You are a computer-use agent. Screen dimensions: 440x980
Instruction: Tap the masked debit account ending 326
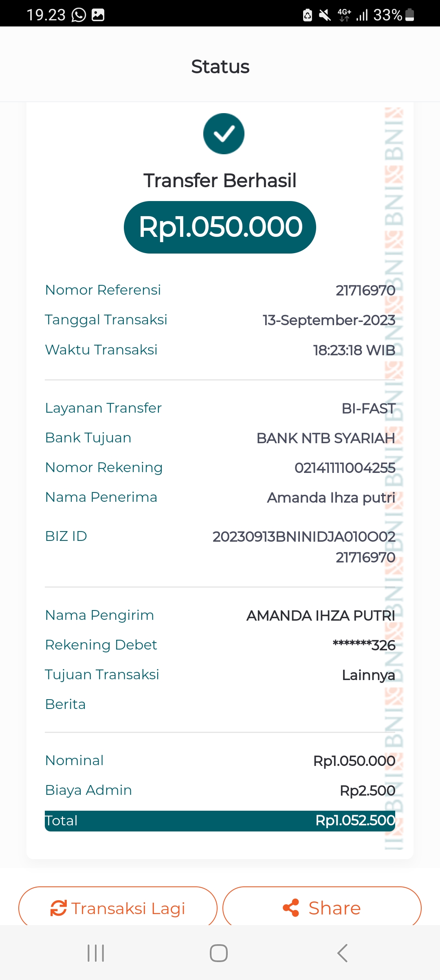point(364,645)
